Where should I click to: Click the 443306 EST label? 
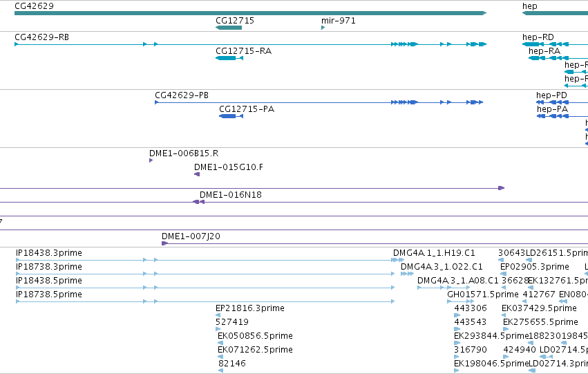pyautogui.click(x=471, y=308)
